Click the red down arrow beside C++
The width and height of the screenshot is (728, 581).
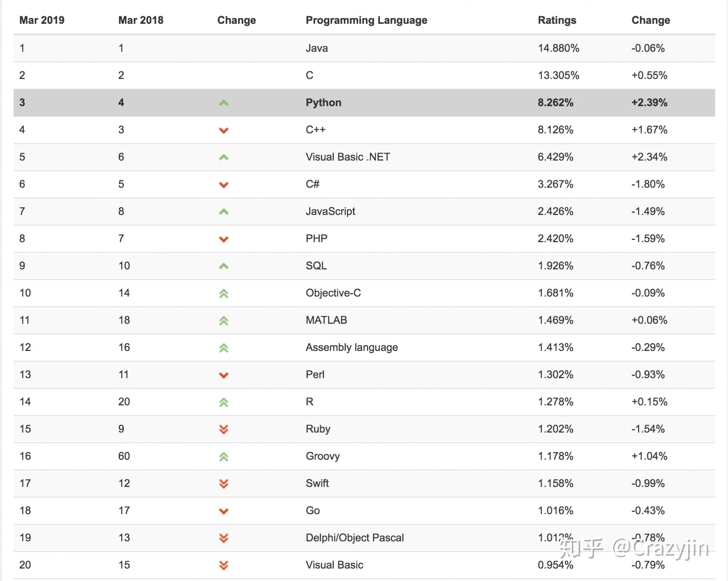[224, 130]
